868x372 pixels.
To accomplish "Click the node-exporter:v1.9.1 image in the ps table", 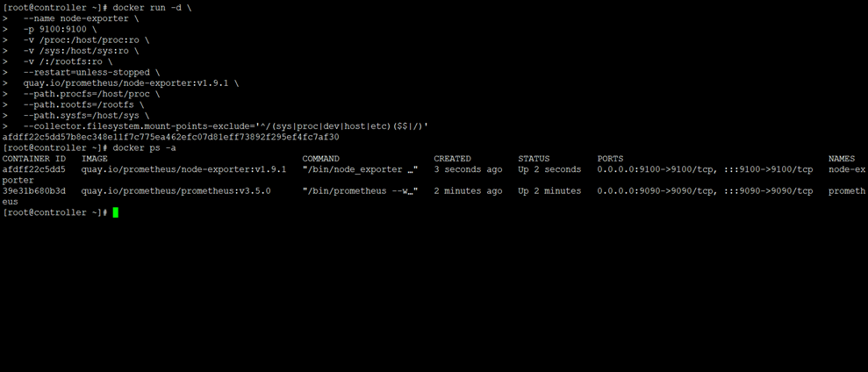I will (183, 169).
